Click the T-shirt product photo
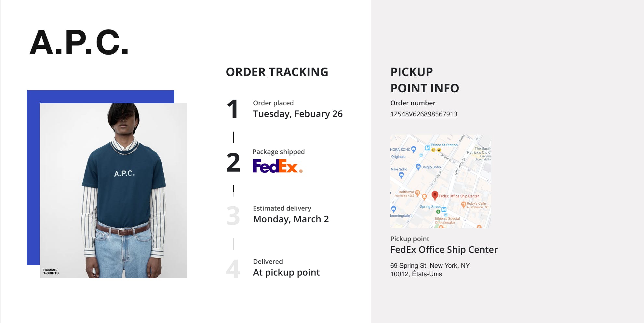 (x=113, y=190)
